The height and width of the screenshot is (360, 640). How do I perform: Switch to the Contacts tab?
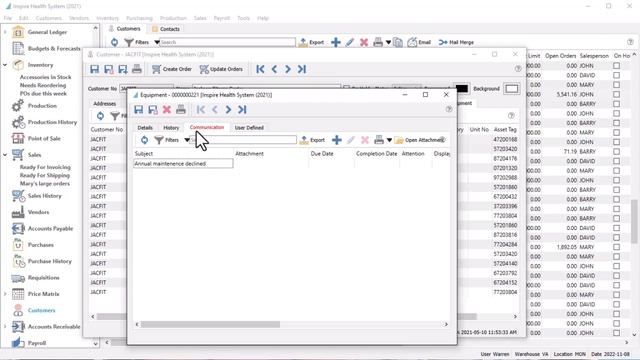pyautogui.click(x=166, y=29)
